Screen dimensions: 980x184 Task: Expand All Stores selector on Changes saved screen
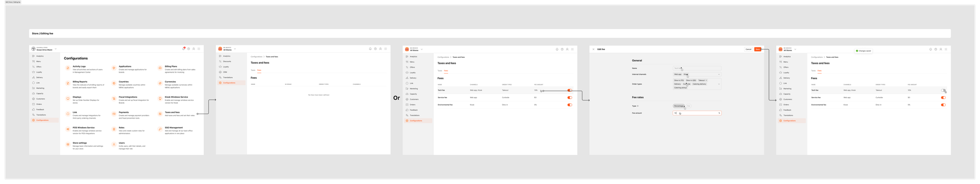[795, 50]
